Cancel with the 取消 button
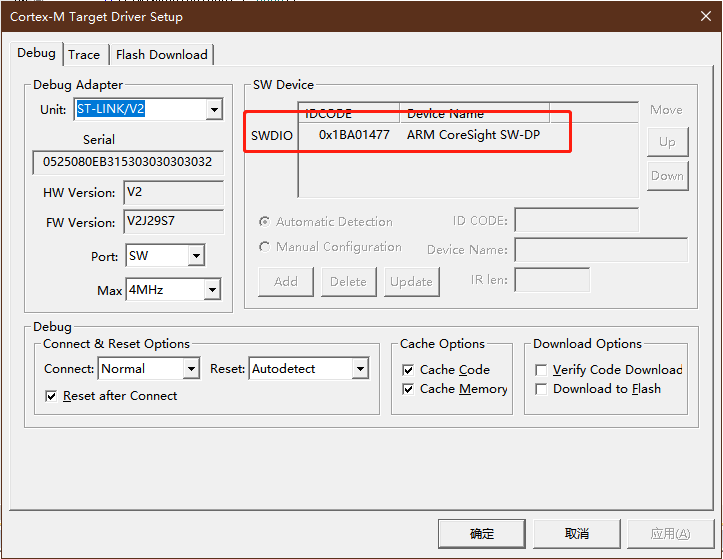 pos(577,534)
